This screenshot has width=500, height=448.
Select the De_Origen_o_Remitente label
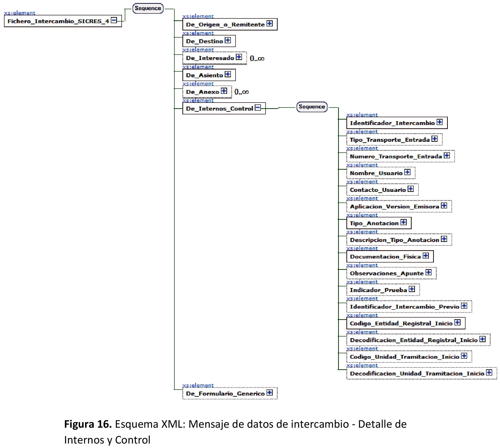tap(225, 25)
